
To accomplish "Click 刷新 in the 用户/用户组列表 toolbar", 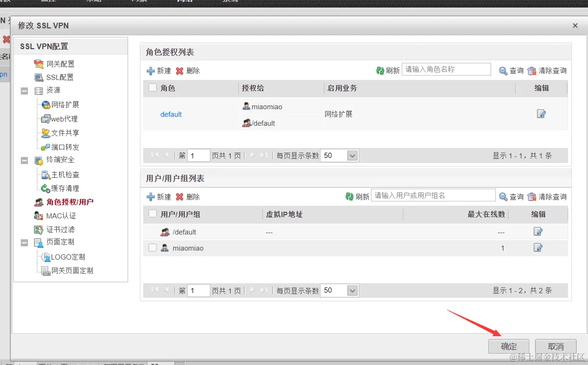I will click(x=357, y=196).
